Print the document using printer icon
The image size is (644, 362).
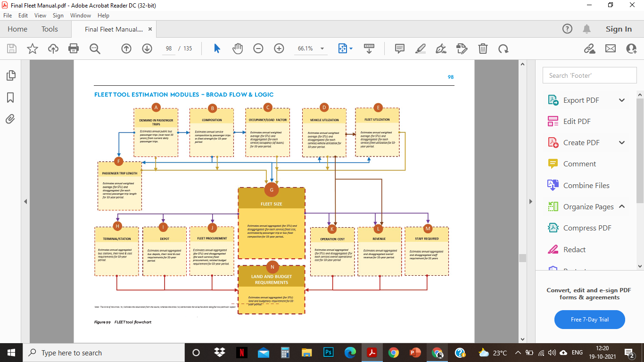(x=74, y=49)
